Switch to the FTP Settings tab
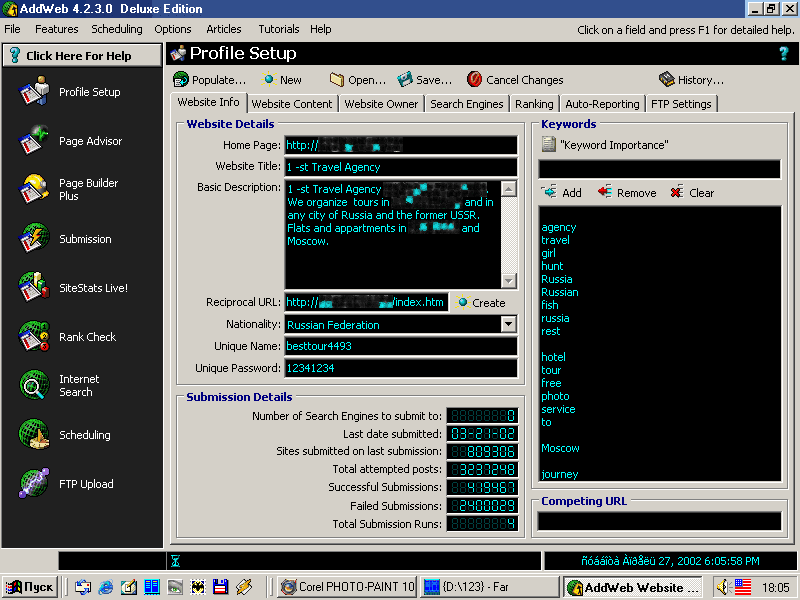 pos(681,104)
